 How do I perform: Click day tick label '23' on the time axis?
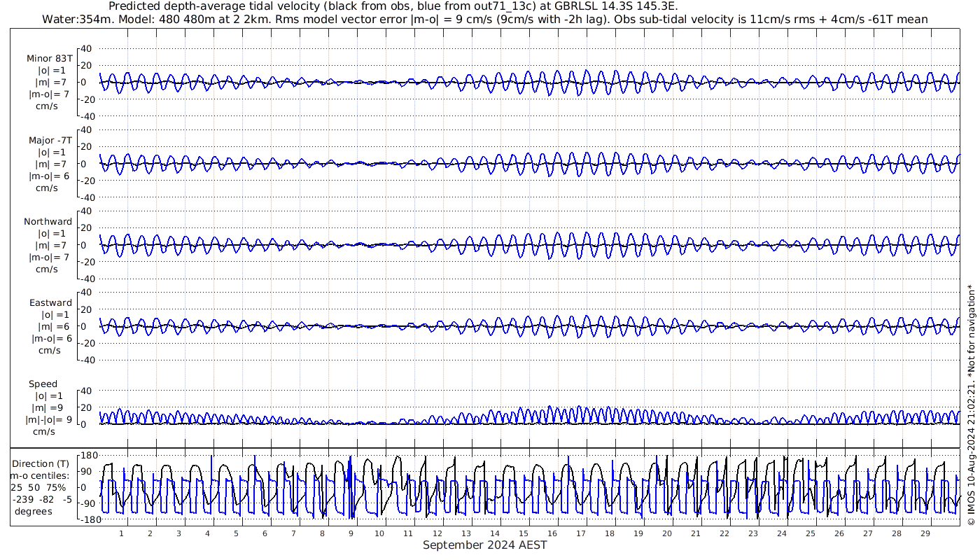coord(752,533)
